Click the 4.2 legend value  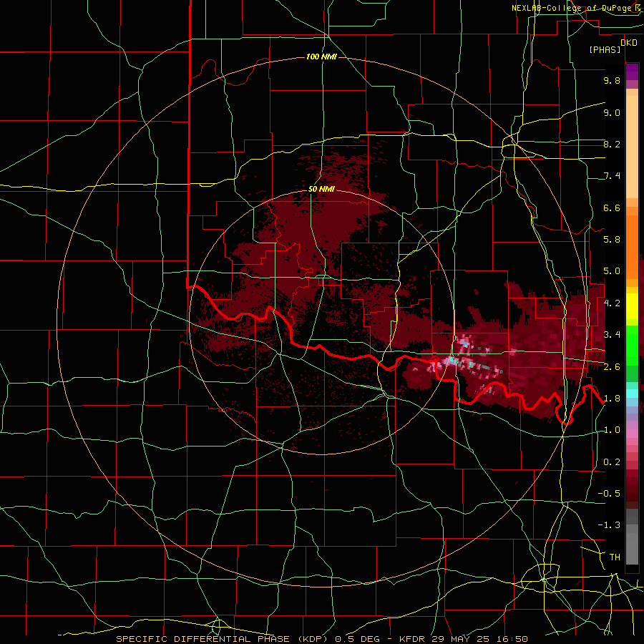tap(612, 303)
